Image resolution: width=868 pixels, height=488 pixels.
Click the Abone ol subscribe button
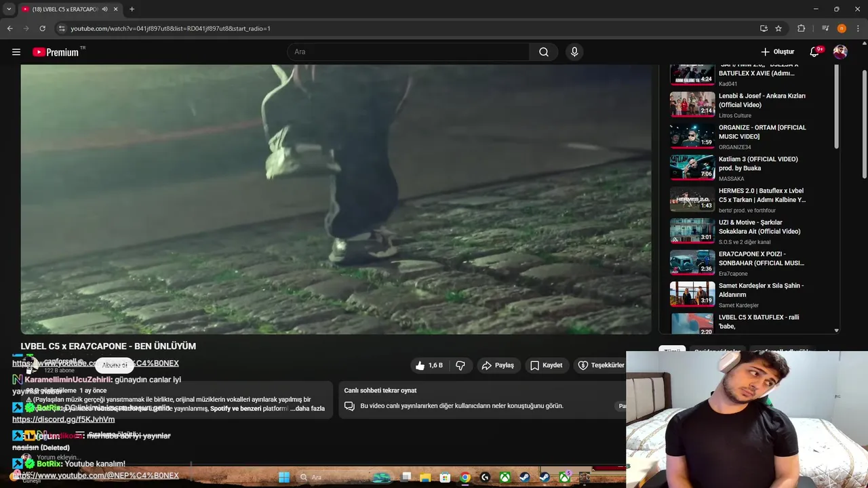(115, 365)
